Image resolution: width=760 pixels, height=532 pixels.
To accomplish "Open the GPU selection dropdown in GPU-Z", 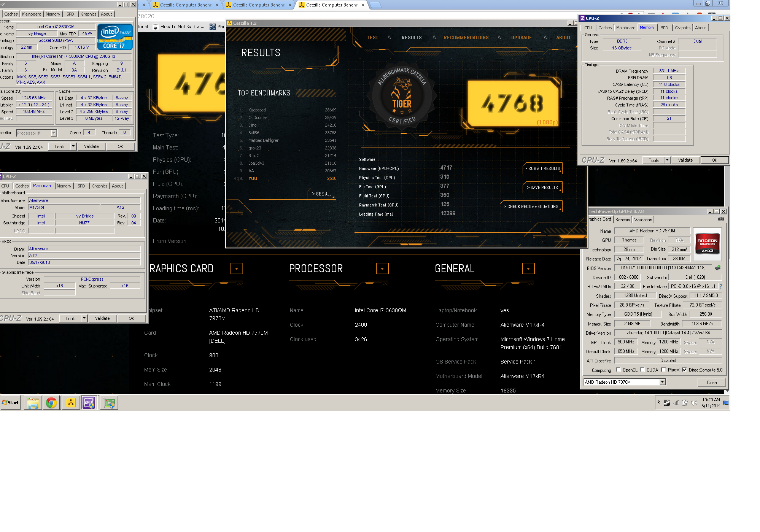I will coord(662,382).
